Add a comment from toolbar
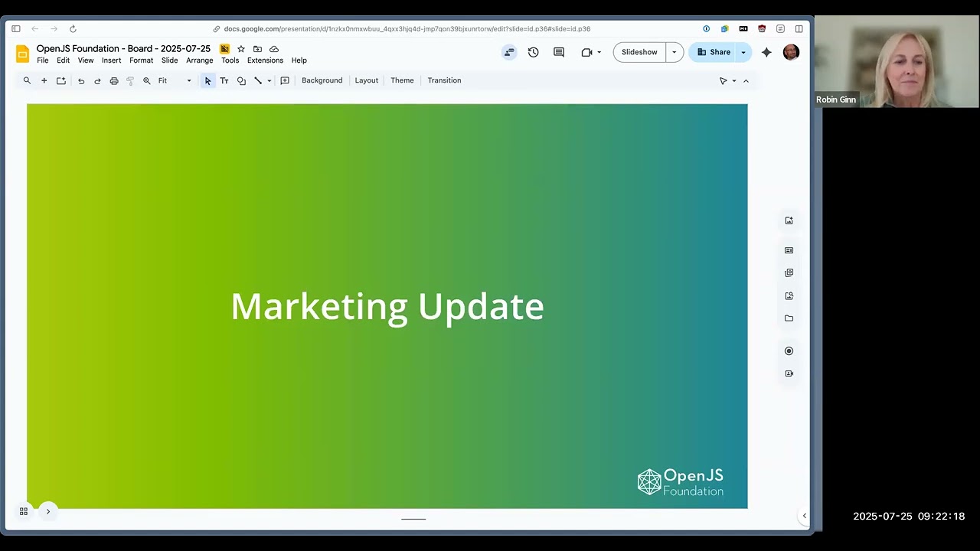The height and width of the screenshot is (551, 980). 285,80
